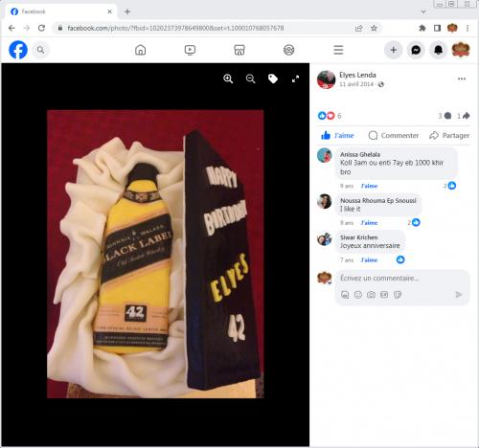This screenshot has height=448, width=479.
Task: Enter fullscreen photo view
Action: click(x=295, y=78)
